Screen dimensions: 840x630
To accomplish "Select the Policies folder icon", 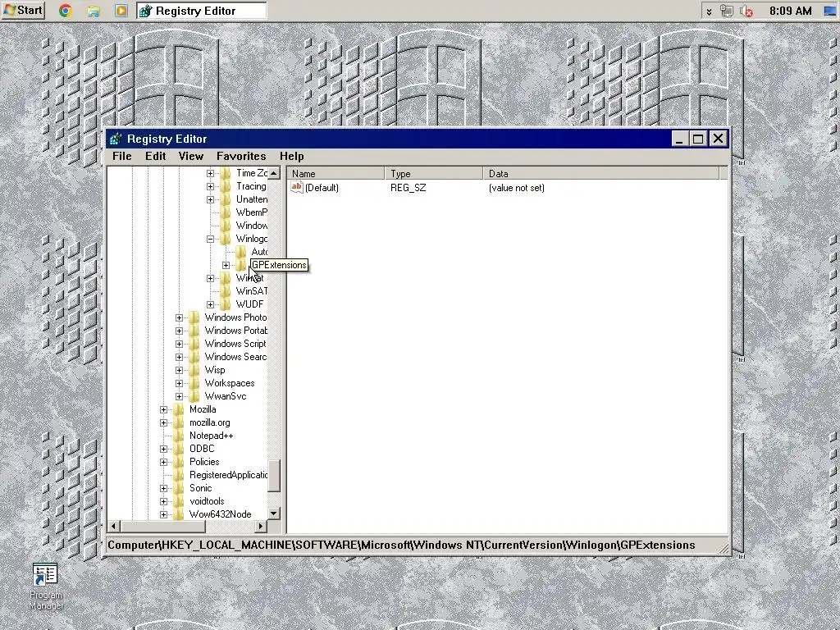I will click(179, 462).
